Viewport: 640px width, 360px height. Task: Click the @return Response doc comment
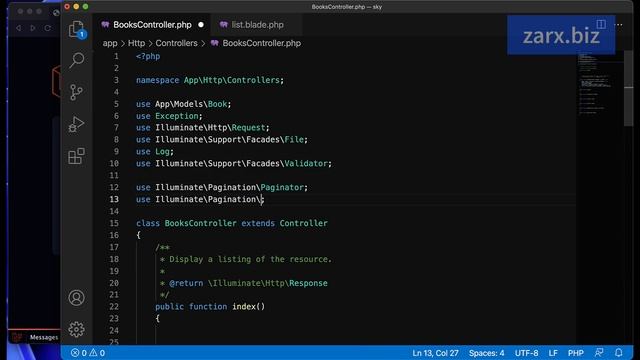(244, 283)
